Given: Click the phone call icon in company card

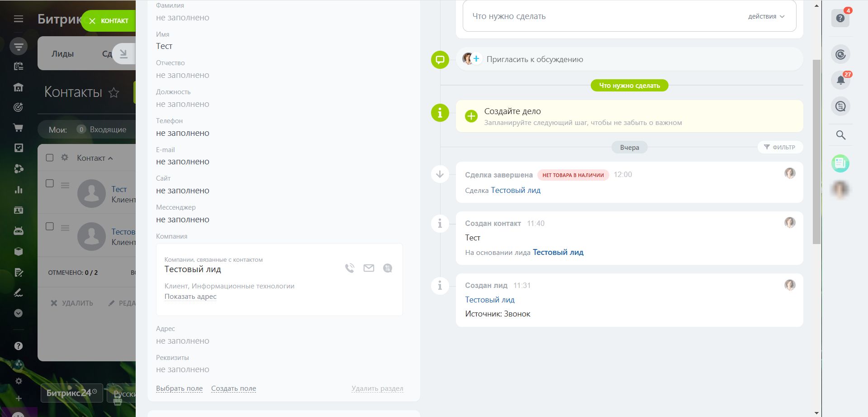Looking at the screenshot, I should (350, 268).
